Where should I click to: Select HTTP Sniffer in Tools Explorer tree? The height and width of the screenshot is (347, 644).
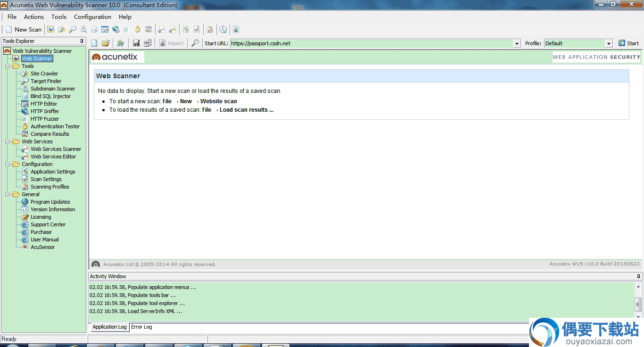[x=45, y=111]
